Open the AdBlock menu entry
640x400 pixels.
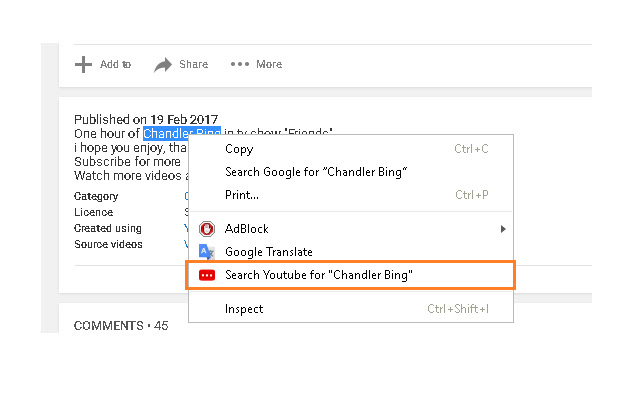tap(351, 229)
